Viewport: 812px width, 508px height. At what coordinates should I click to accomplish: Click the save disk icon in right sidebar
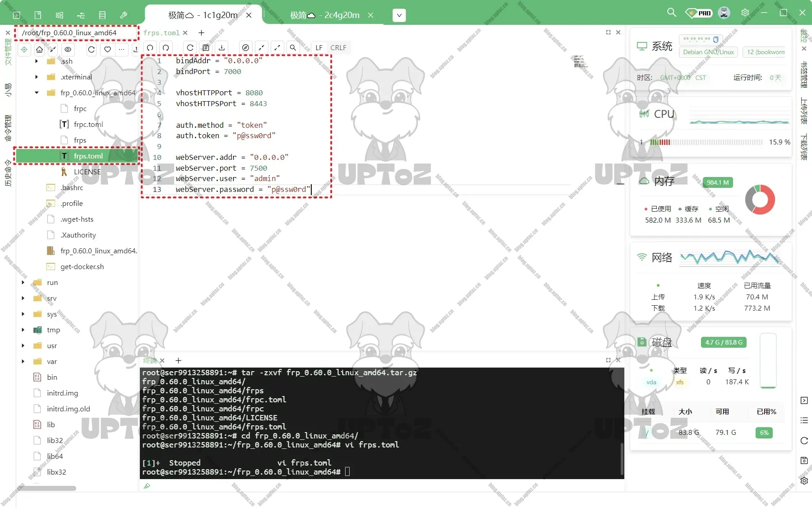point(804,461)
